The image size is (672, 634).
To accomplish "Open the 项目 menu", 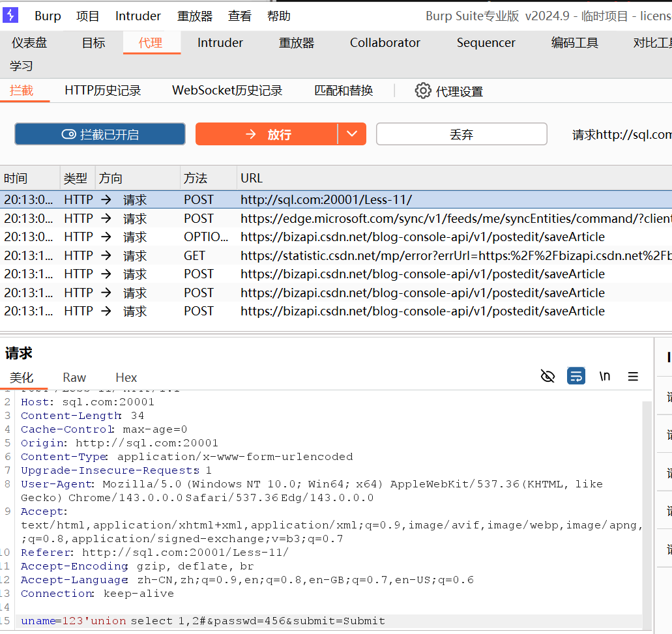I will [88, 16].
